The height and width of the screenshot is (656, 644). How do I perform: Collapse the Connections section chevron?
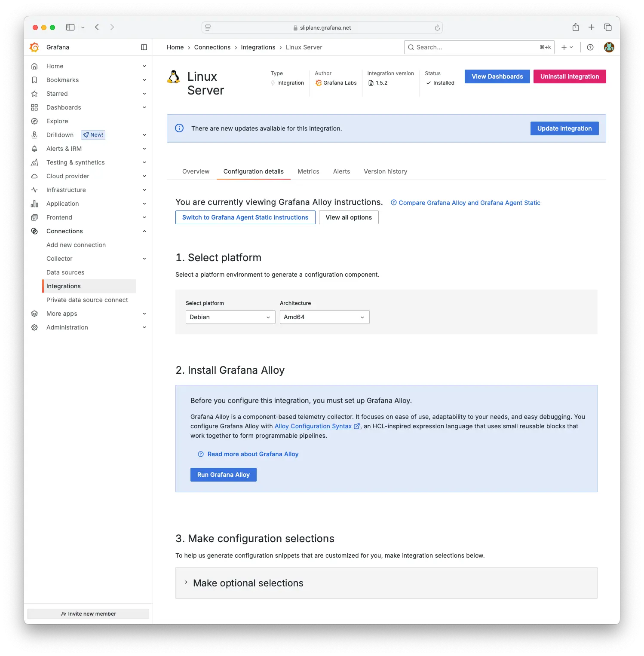[x=144, y=231]
